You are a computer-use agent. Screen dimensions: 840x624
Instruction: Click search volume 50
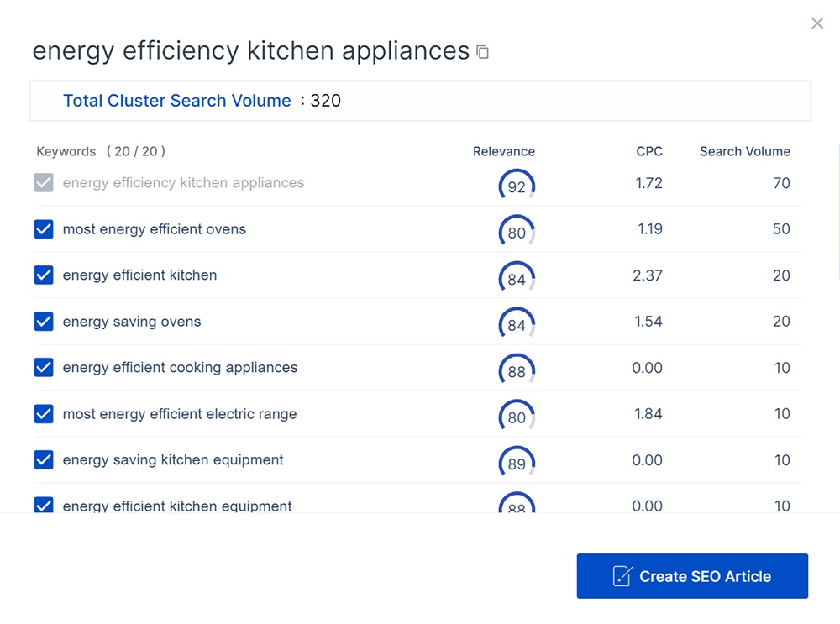tap(781, 229)
